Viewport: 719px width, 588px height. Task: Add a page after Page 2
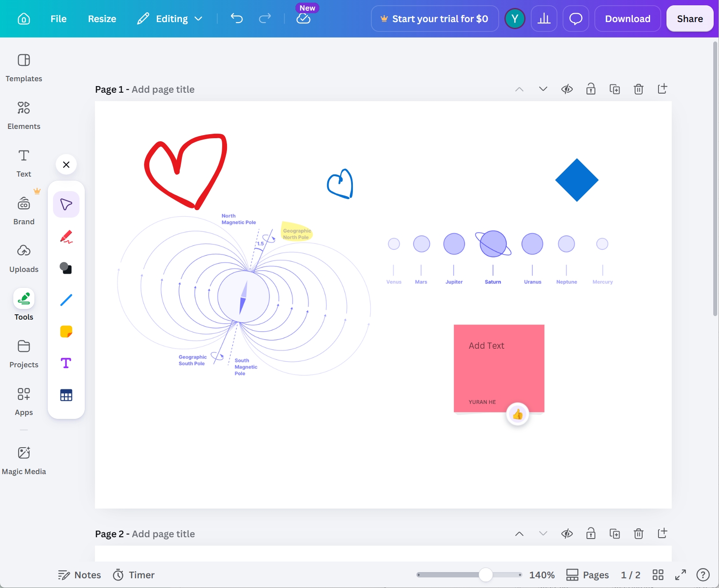pyautogui.click(x=662, y=534)
